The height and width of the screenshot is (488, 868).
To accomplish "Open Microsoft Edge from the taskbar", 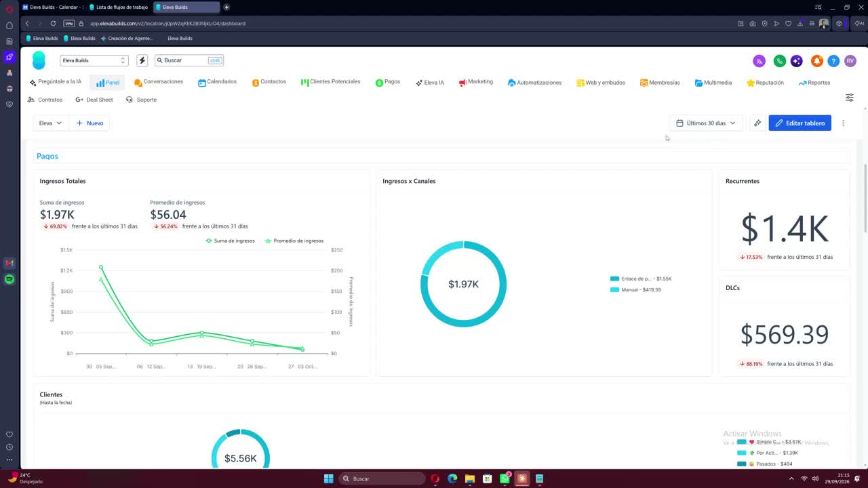I will (x=452, y=479).
